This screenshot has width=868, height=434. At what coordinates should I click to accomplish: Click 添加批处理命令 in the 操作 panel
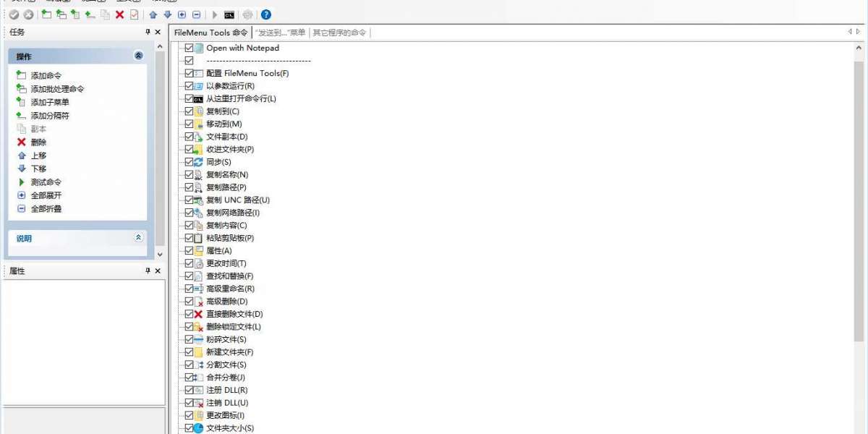point(58,89)
